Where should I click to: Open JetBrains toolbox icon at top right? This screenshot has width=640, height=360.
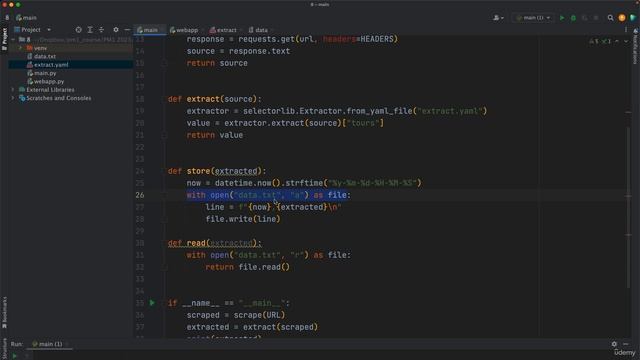point(633,18)
